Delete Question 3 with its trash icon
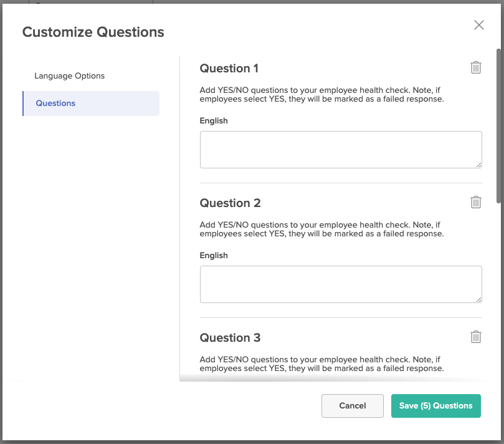The image size is (504, 444). 476,337
